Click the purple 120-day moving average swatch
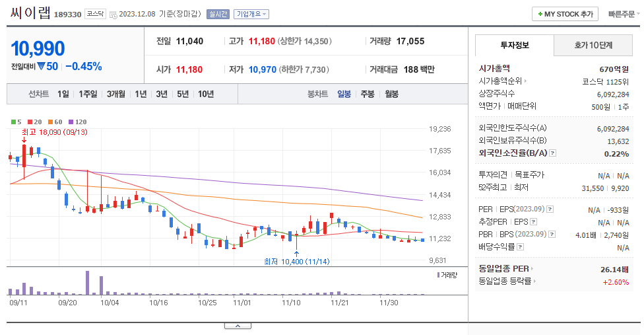The image size is (644, 335). pos(71,122)
